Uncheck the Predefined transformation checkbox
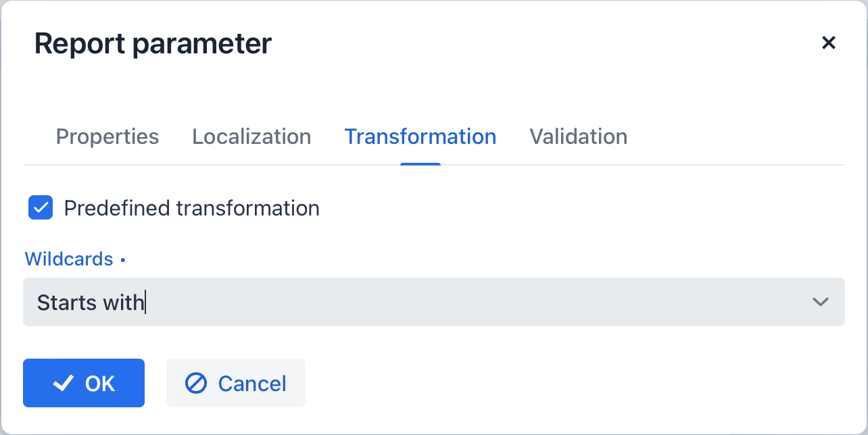 41,208
